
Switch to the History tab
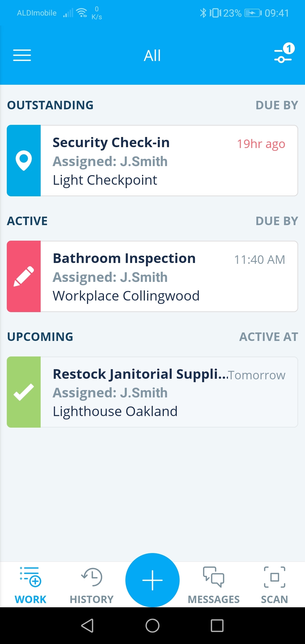click(91, 585)
